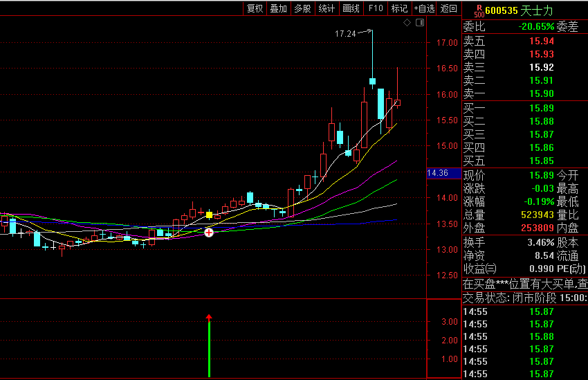Click 涨幅 value -0.19%
The height and width of the screenshot is (380, 588).
(x=539, y=201)
